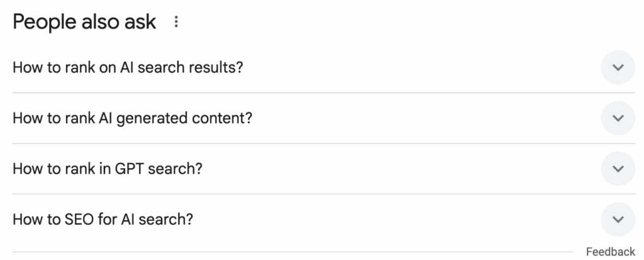Toggle the down arrow on the last question

coord(618,220)
